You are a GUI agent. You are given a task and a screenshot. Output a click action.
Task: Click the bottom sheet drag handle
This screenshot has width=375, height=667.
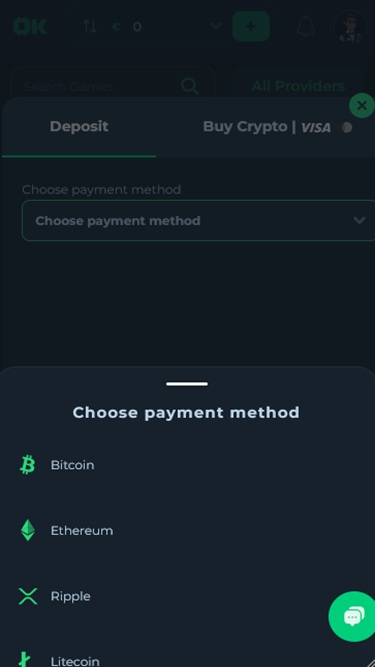(187, 384)
